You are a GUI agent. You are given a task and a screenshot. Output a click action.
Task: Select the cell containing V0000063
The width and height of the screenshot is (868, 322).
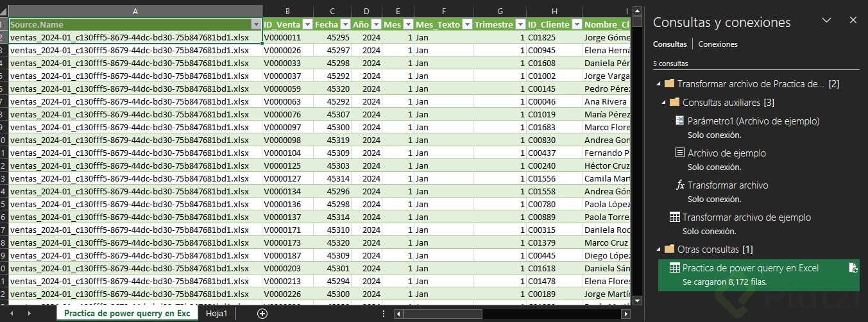pos(288,102)
